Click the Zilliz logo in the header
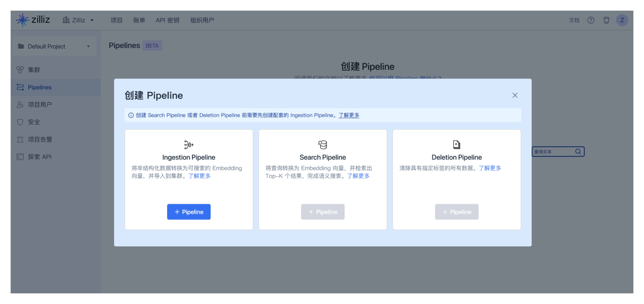 tap(33, 20)
